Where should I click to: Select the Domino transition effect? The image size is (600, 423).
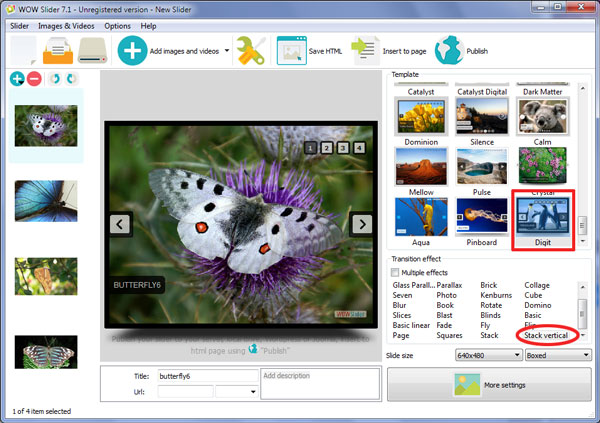pyautogui.click(x=538, y=305)
